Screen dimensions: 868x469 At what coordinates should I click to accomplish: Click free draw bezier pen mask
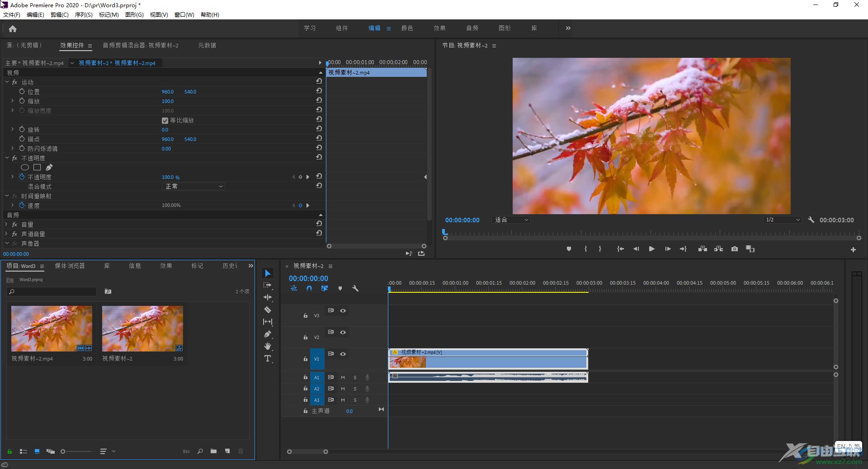49,168
